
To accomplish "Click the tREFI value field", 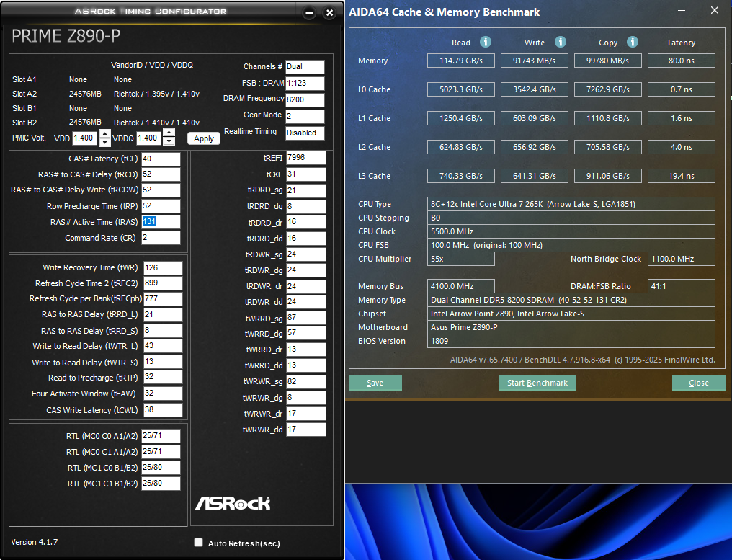I will 305,158.
